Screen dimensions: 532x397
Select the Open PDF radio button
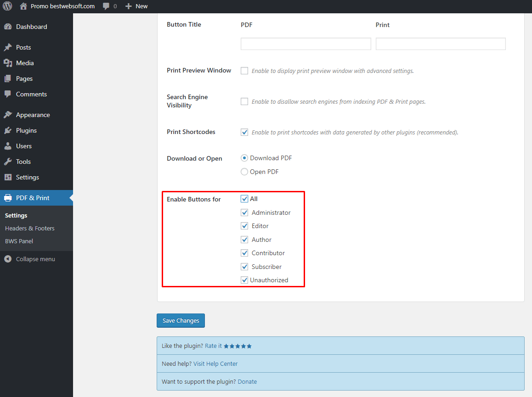click(244, 172)
